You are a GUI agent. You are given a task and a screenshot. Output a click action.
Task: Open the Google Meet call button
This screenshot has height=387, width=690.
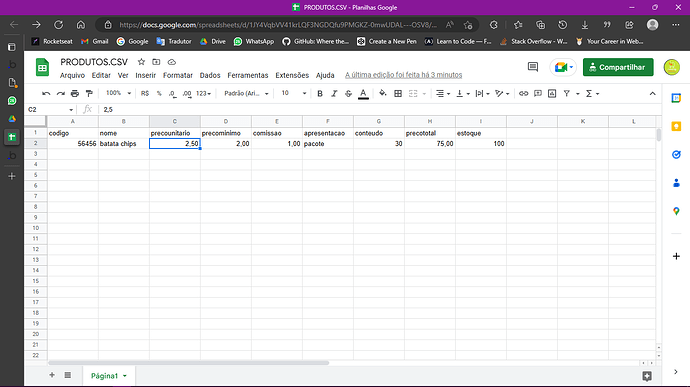click(563, 67)
